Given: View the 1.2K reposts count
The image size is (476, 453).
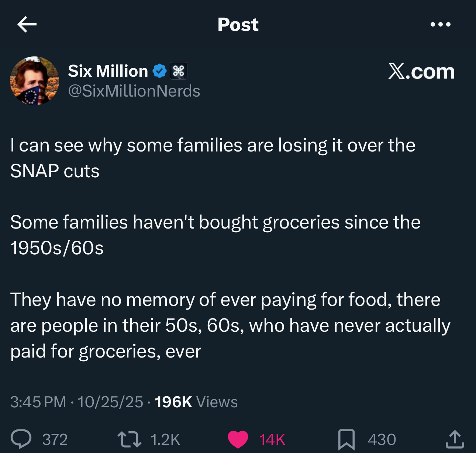Looking at the screenshot, I should (165, 439).
